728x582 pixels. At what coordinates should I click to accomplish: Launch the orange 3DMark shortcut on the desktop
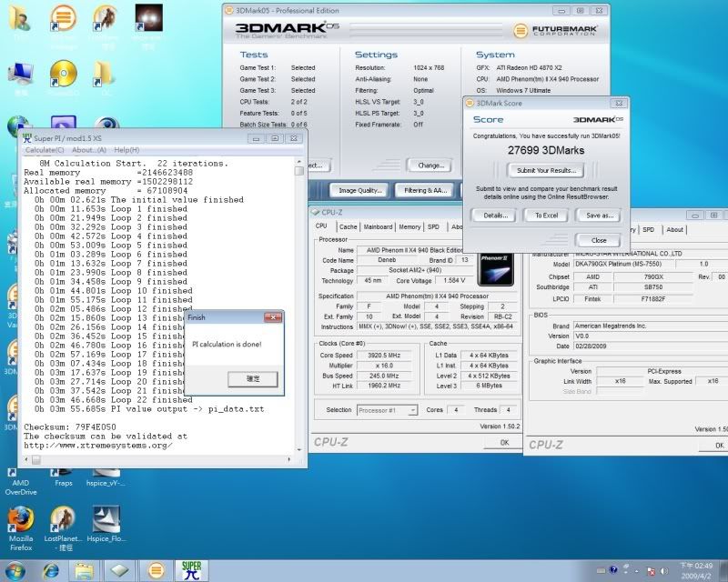point(63,18)
